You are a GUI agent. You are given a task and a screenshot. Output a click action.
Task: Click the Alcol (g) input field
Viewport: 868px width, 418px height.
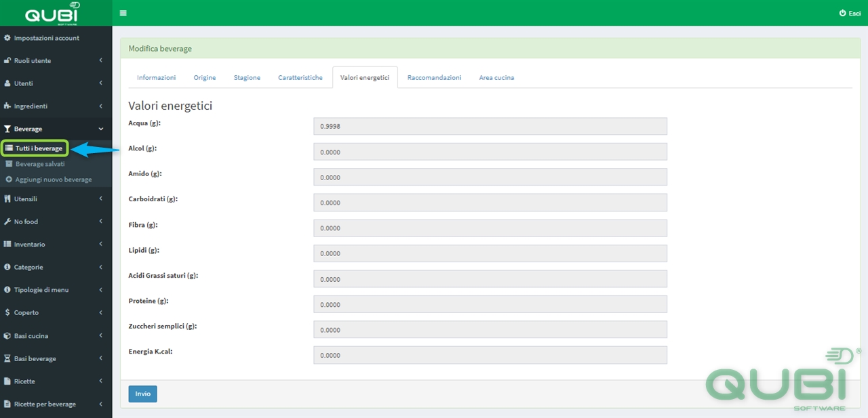[490, 152]
